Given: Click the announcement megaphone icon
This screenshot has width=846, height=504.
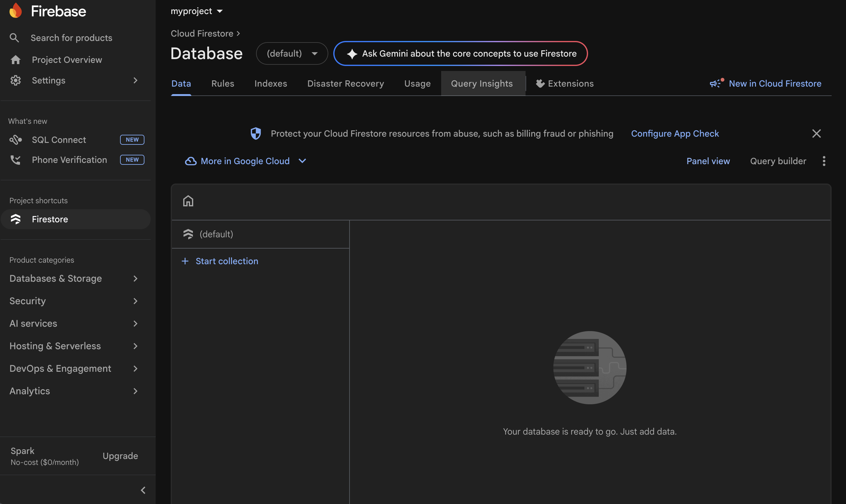Looking at the screenshot, I should pyautogui.click(x=717, y=83).
